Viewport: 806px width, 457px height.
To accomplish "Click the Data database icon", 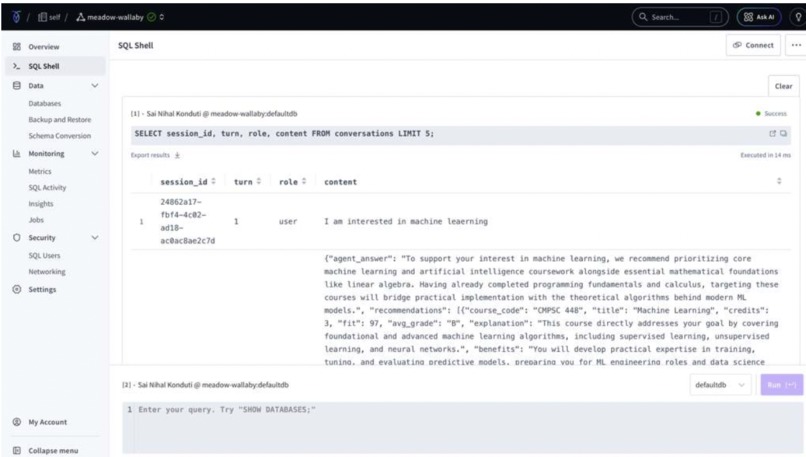I will pos(16,85).
